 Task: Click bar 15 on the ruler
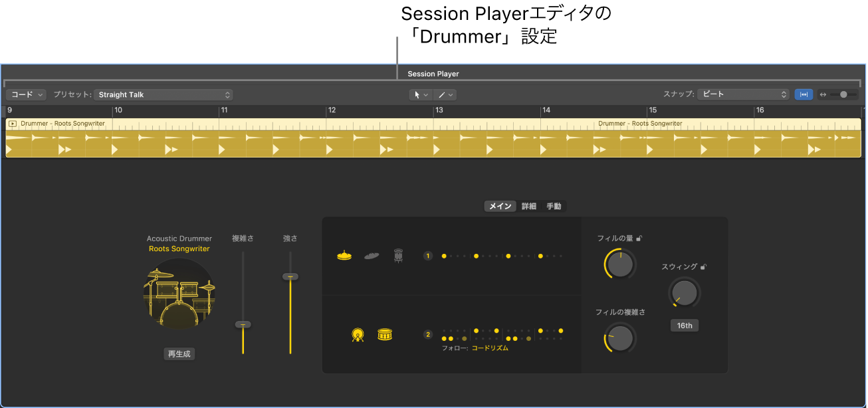653,110
